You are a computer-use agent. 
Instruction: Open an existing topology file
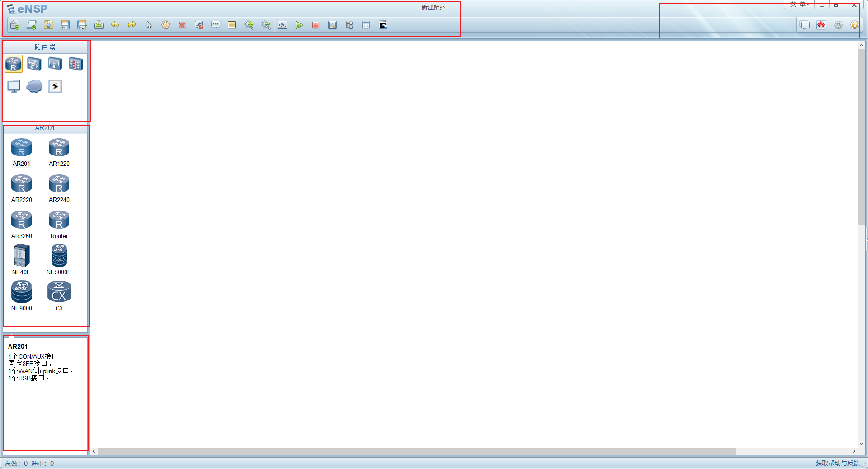(48, 25)
